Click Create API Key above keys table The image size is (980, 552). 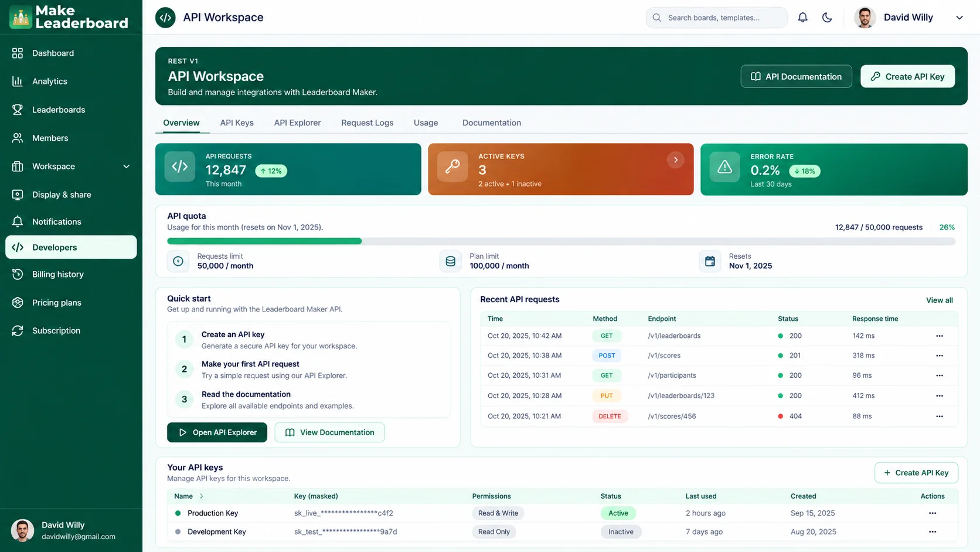coord(916,473)
